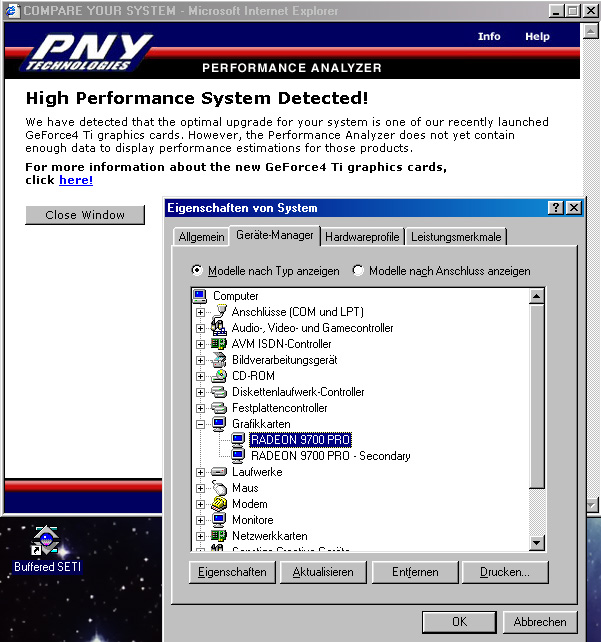Collapse the Grafikkarten node
The height and width of the screenshot is (642, 601).
pos(200,424)
